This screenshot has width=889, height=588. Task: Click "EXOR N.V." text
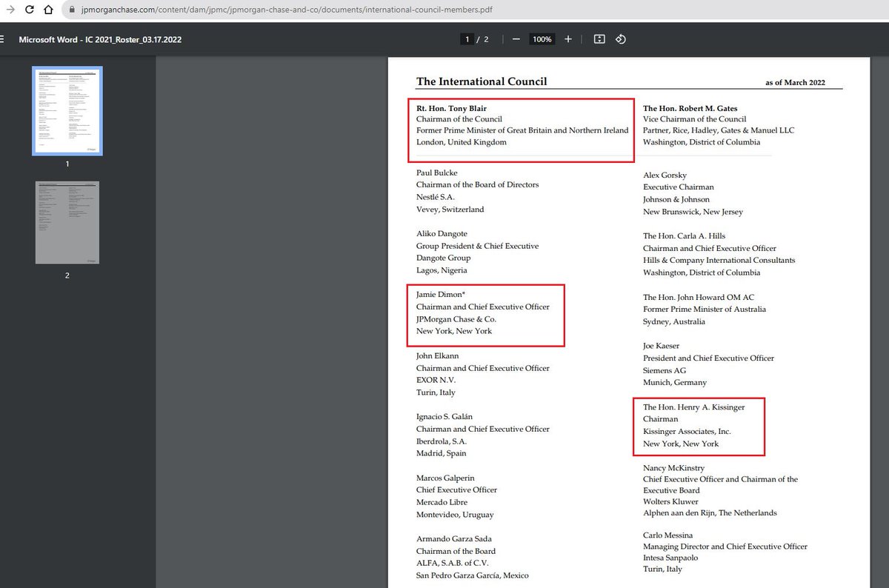point(436,381)
